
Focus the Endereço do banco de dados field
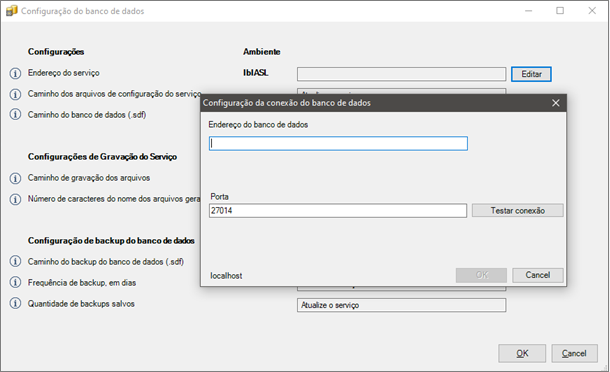pos(338,144)
